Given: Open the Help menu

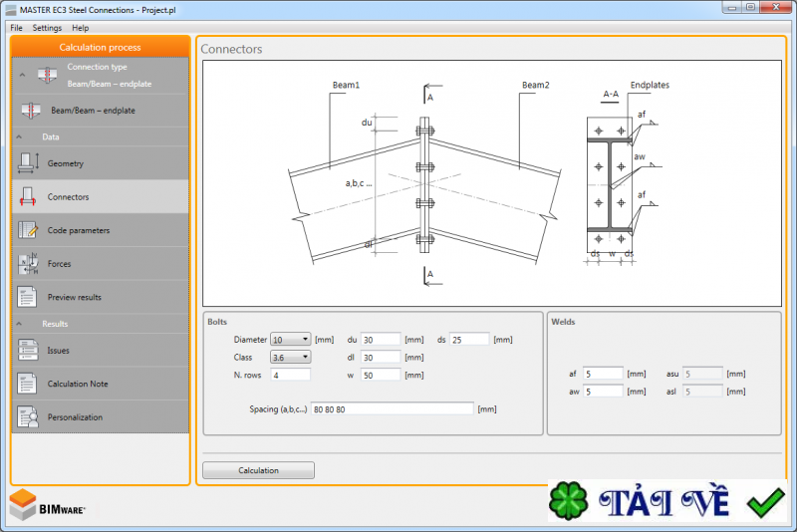Looking at the screenshot, I should [x=80, y=28].
